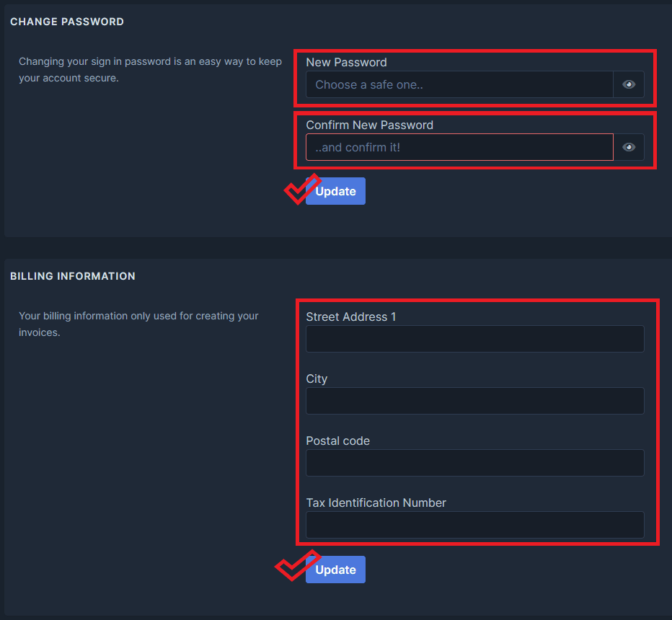Click the CHANGE PASSWORD section heading
Viewport: 672px width, 620px height.
(66, 22)
